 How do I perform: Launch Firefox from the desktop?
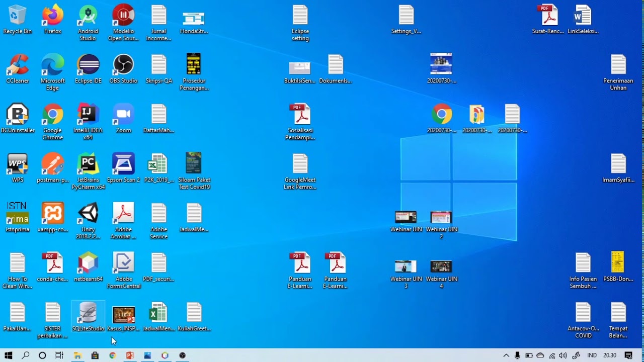coord(53,20)
